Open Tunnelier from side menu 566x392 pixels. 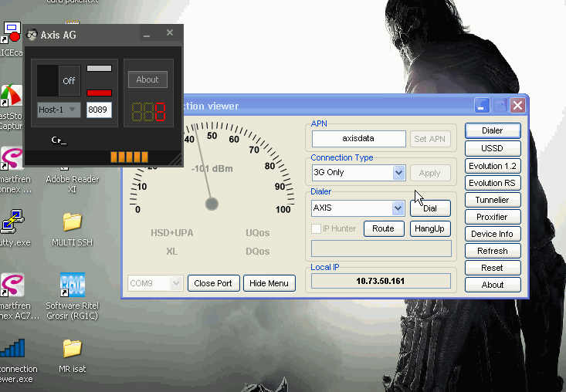[493, 200]
